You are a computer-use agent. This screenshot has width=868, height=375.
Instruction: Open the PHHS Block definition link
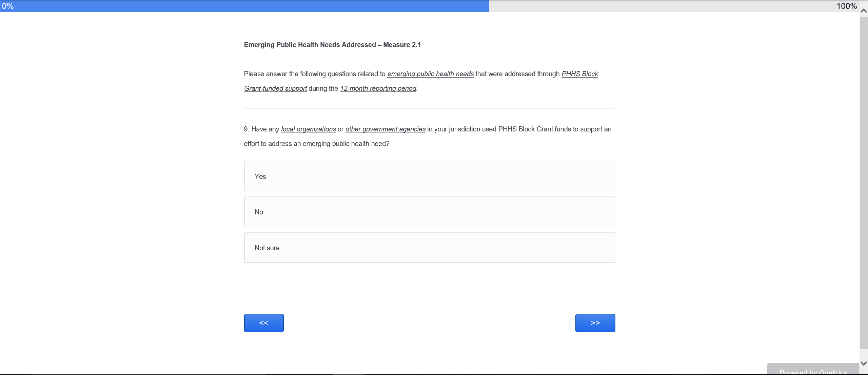(x=579, y=74)
